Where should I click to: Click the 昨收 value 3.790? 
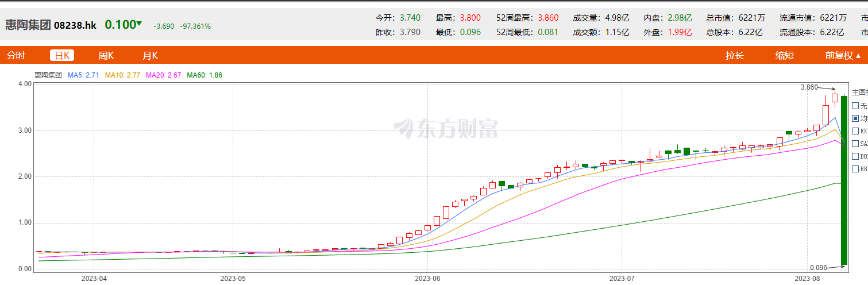(x=410, y=32)
